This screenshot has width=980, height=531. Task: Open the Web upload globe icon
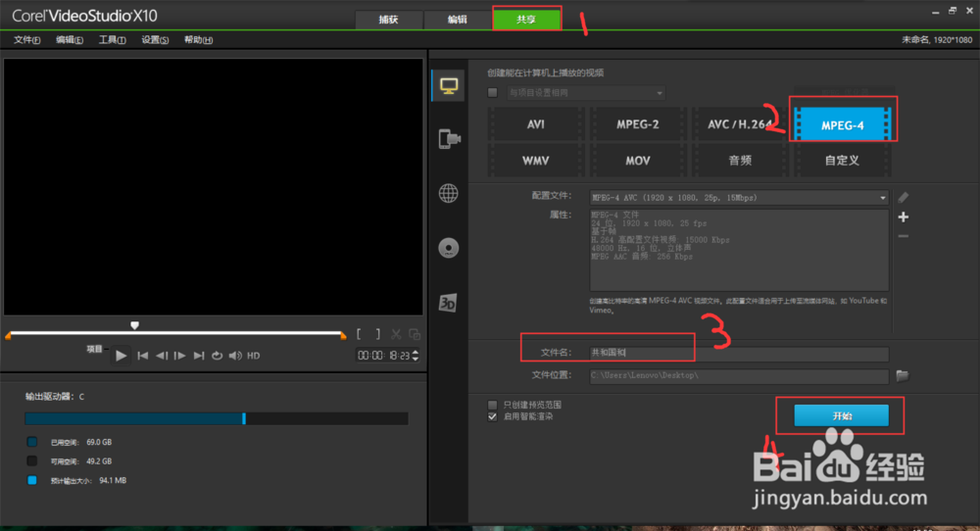pos(448,194)
